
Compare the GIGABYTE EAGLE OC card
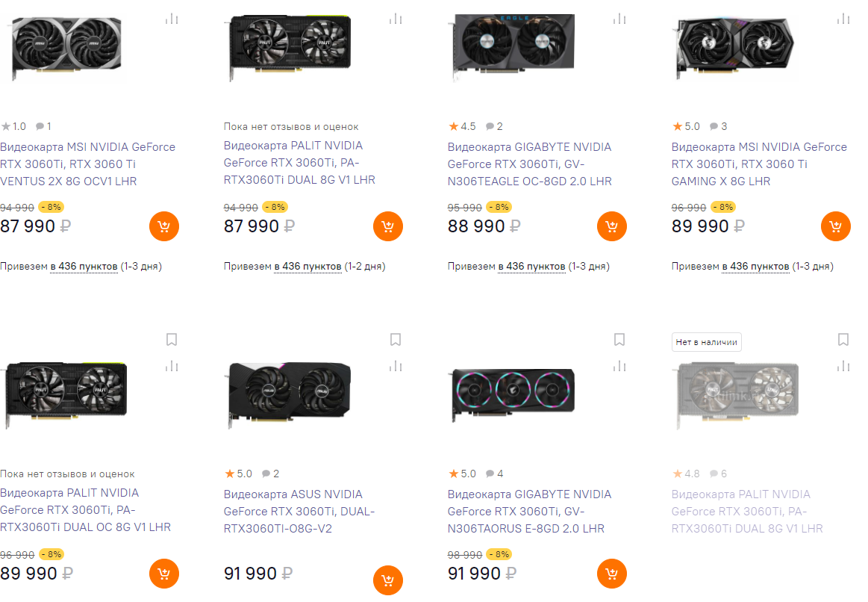[619, 19]
